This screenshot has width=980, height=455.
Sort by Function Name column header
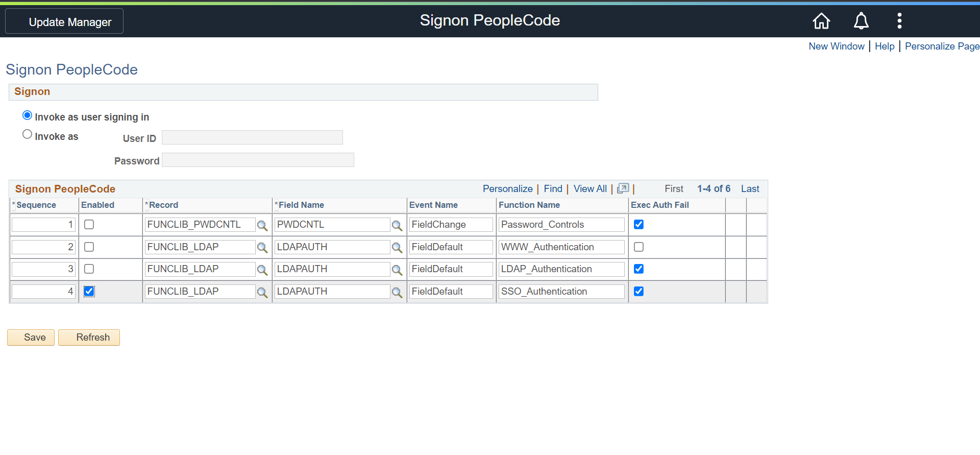pyautogui.click(x=529, y=205)
